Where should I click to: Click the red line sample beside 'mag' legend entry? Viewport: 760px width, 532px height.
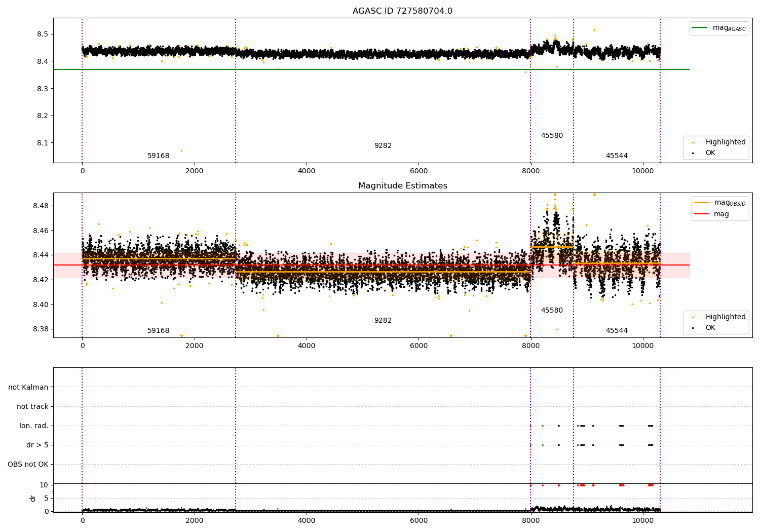pos(701,214)
